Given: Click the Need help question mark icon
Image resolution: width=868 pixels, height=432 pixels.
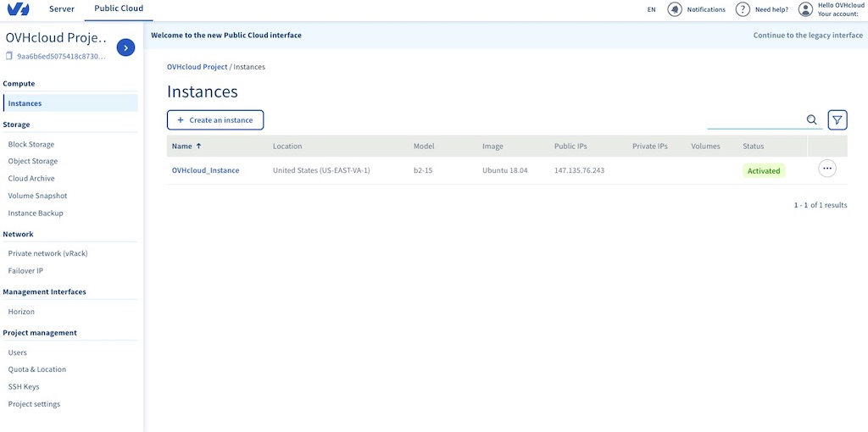Looking at the screenshot, I should point(743,9).
